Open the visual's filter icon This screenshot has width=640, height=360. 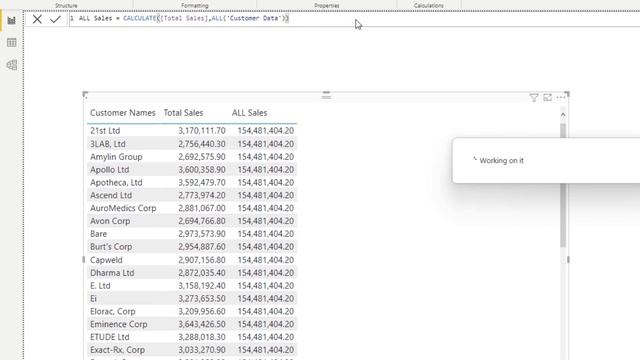533,98
